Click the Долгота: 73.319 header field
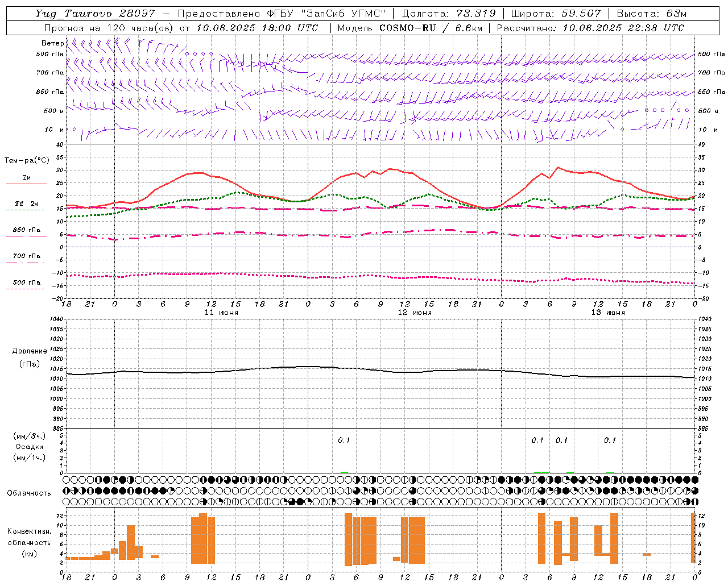The width and height of the screenshot is (728, 582). [x=449, y=14]
